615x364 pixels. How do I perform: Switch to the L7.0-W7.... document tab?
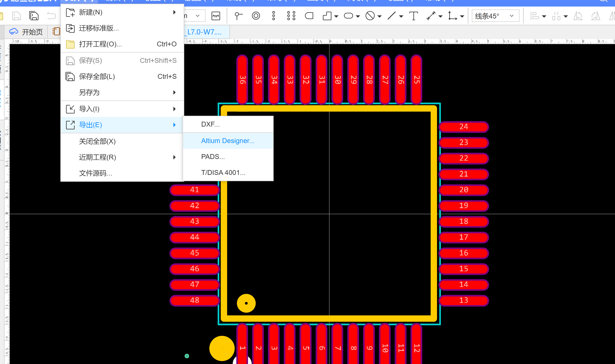pyautogui.click(x=207, y=32)
